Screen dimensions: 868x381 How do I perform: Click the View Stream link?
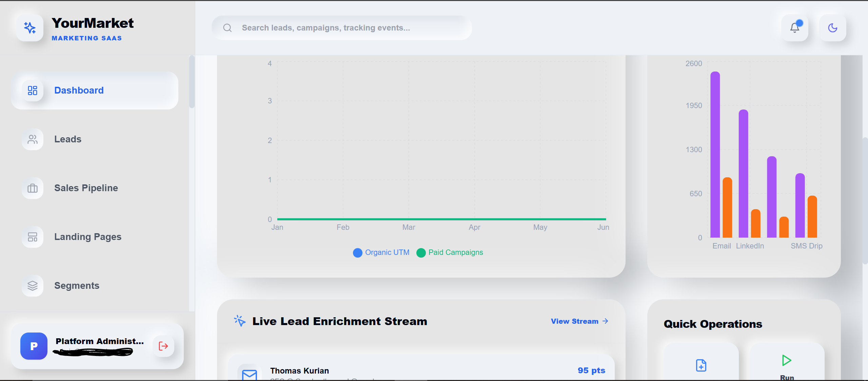[x=579, y=321]
